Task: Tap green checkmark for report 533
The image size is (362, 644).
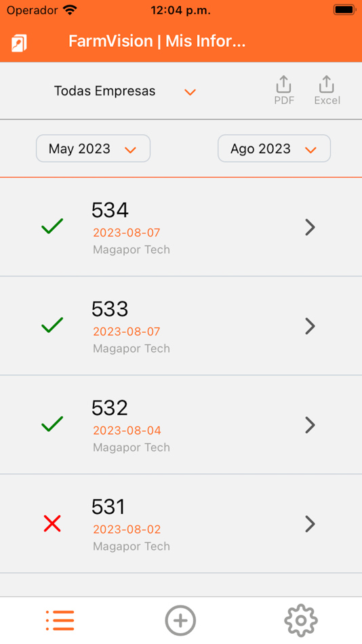Action: click(52, 325)
